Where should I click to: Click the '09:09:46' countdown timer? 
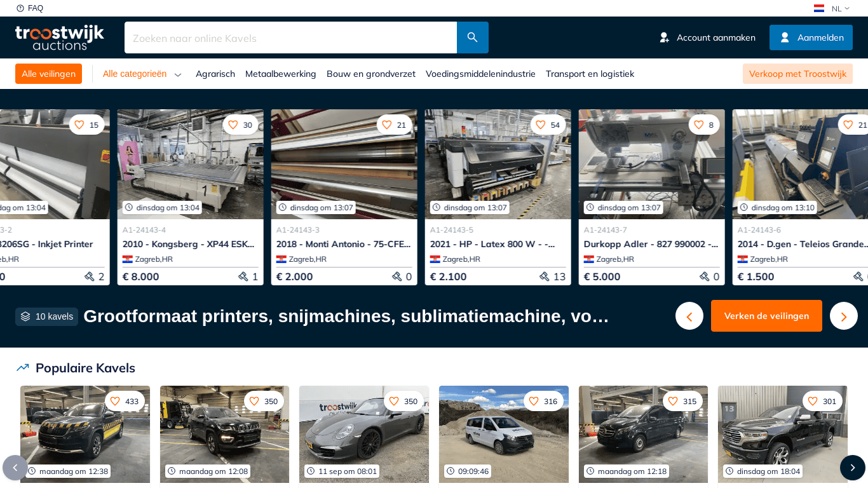(468, 471)
